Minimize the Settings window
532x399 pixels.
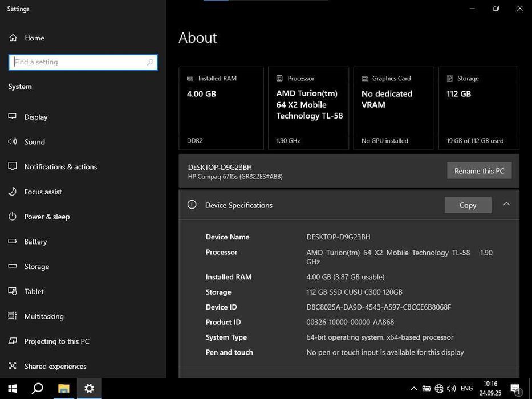(x=472, y=9)
